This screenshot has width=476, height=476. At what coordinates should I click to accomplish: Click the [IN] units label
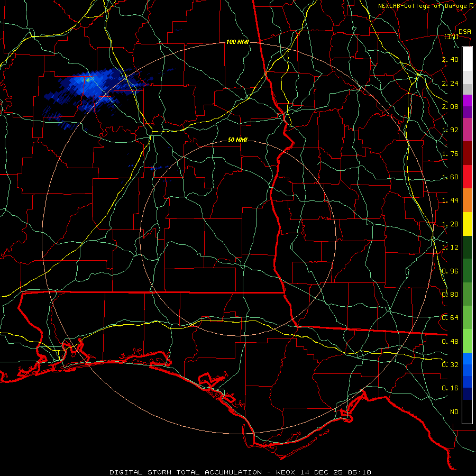(452, 36)
